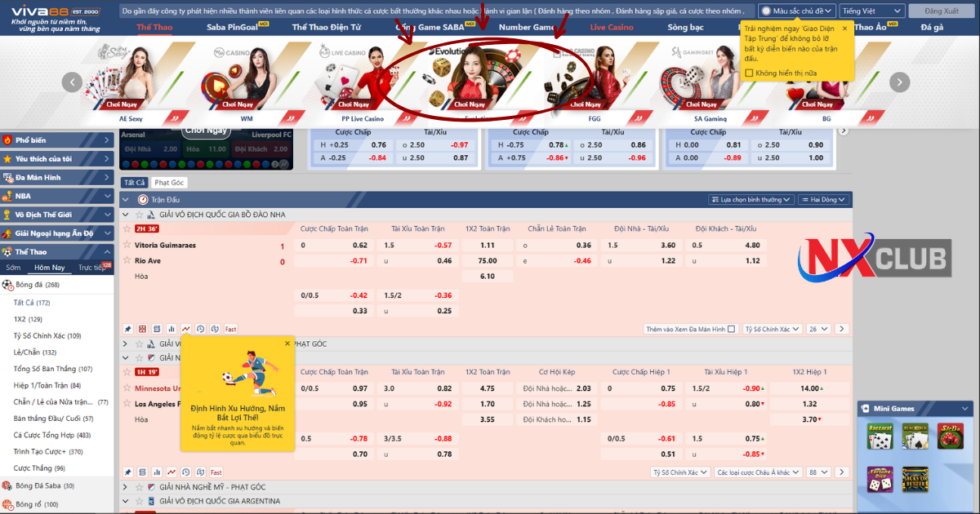
Task: Star Vitoria Guimaraes as a favorite team
Action: click(127, 245)
